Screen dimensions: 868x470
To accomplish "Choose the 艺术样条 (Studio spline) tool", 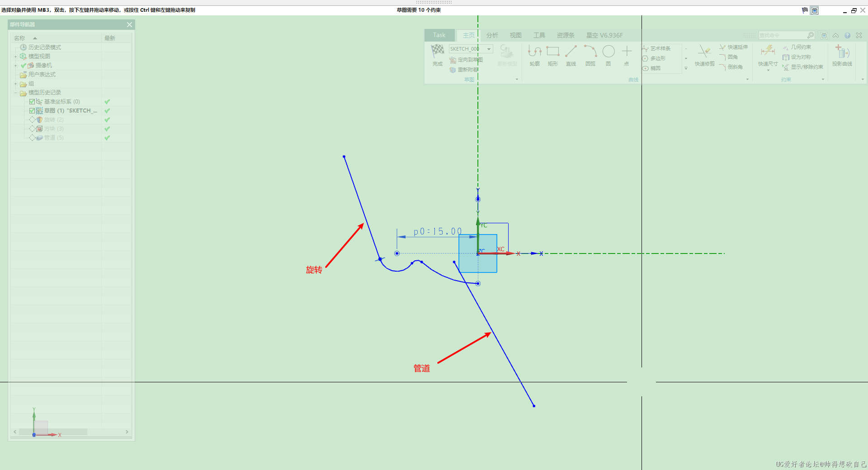I will [656, 48].
